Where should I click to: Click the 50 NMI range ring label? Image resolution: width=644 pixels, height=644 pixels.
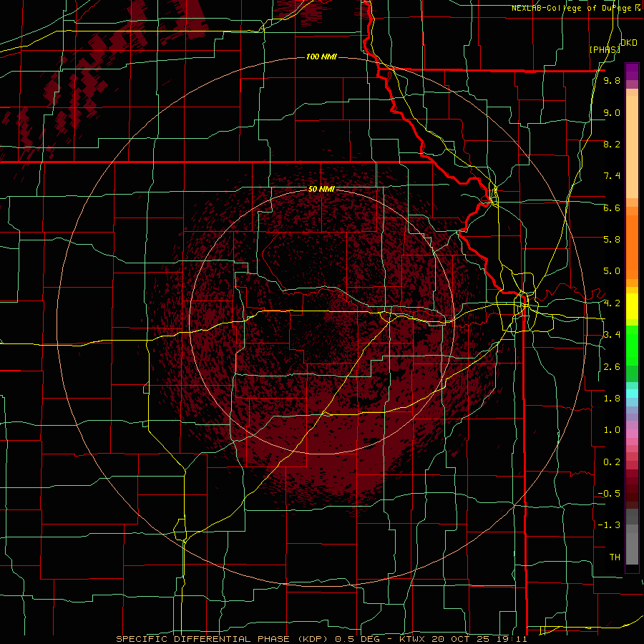321,189
